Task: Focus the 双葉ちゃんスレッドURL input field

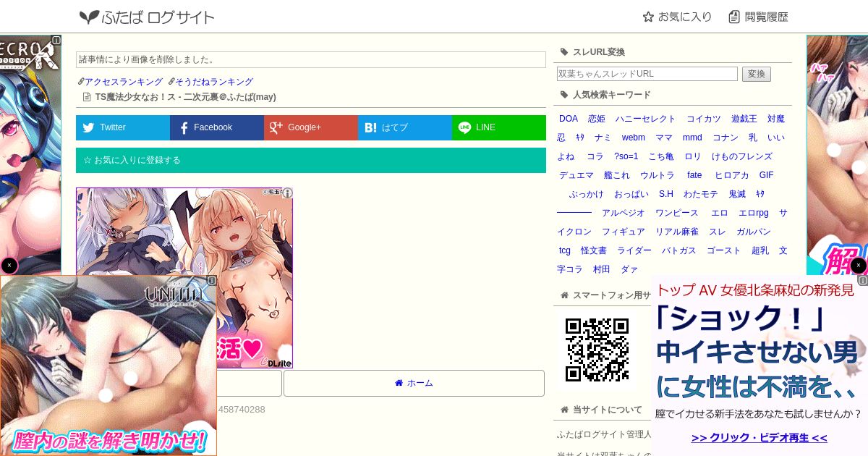Action: pos(647,74)
